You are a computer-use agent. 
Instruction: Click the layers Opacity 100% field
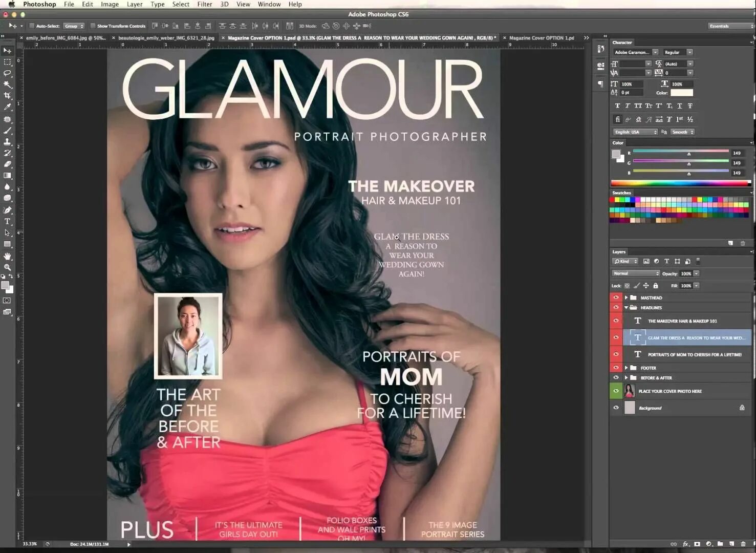coord(686,273)
